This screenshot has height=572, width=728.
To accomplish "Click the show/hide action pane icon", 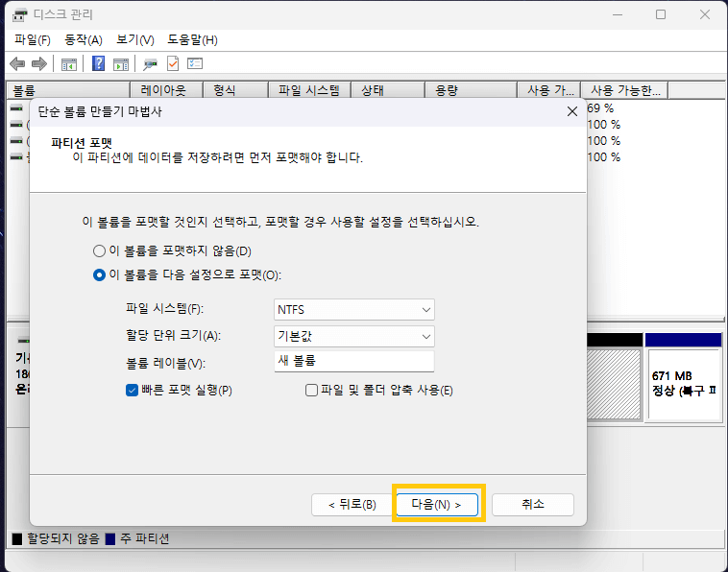I will click(x=121, y=64).
